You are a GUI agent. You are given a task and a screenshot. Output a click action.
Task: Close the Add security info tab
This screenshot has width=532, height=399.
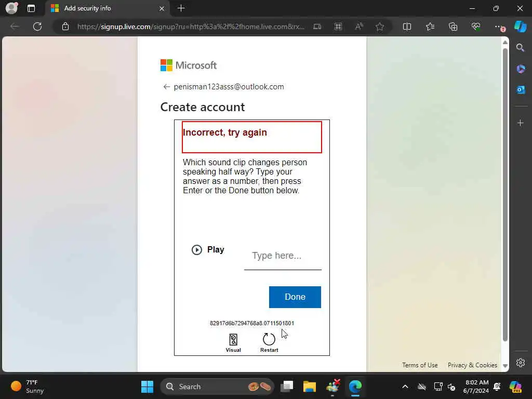coord(162,8)
